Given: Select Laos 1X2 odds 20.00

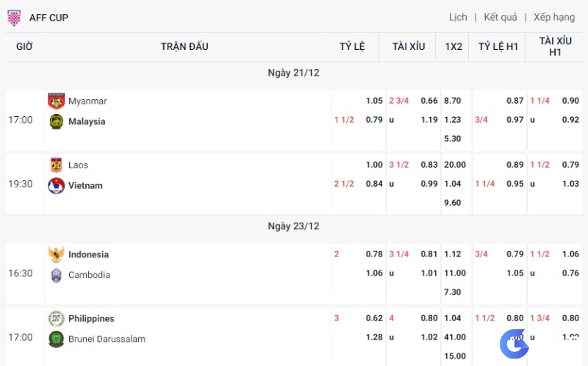Looking at the screenshot, I should (x=455, y=165).
